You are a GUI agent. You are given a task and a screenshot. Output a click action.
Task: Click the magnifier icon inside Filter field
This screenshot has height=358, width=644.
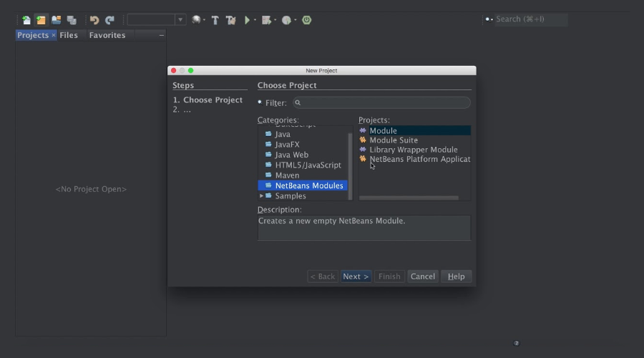coord(298,103)
